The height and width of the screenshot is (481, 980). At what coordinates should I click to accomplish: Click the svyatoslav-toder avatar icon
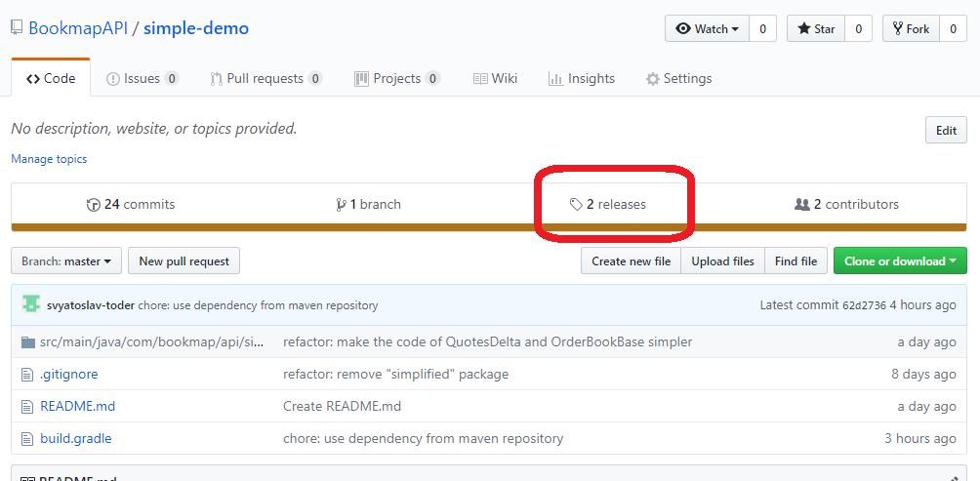(31, 305)
